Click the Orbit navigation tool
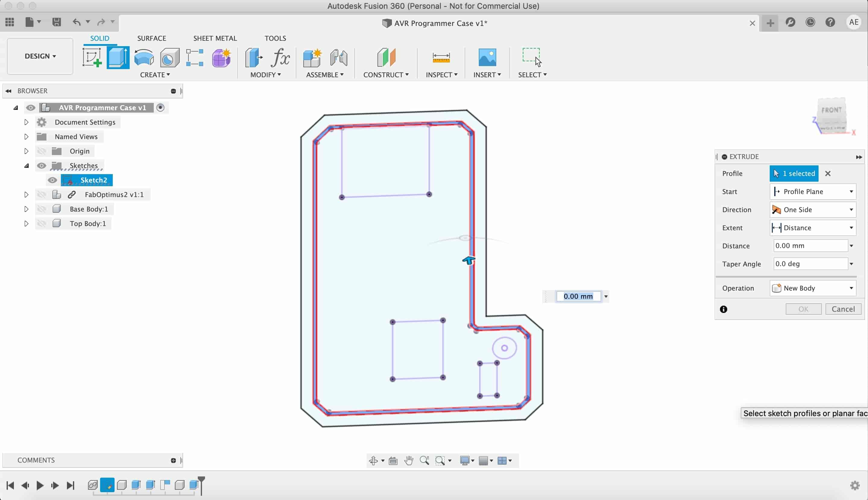The image size is (868, 500). click(373, 460)
